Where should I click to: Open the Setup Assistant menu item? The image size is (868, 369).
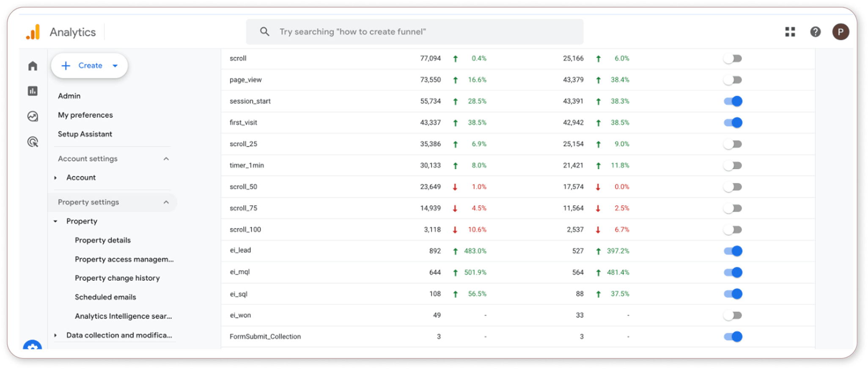click(85, 134)
